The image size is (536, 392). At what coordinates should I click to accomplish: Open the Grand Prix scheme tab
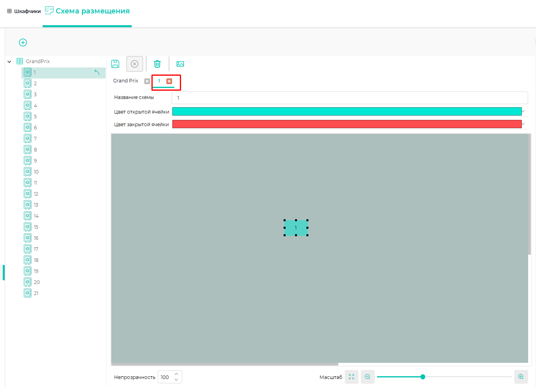(x=126, y=81)
